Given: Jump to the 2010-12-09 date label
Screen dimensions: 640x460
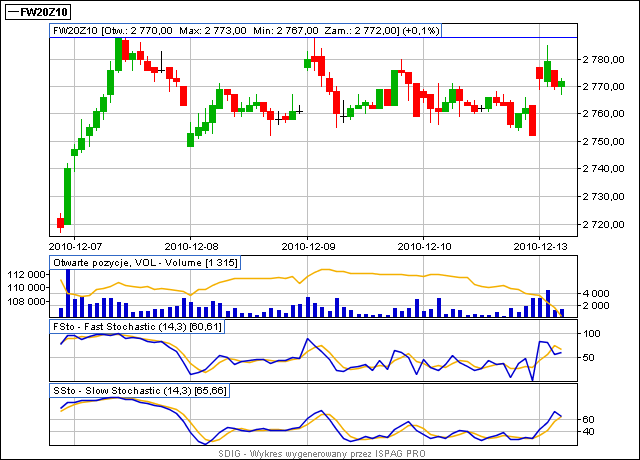Looking at the screenshot, I should pyautogui.click(x=308, y=243).
